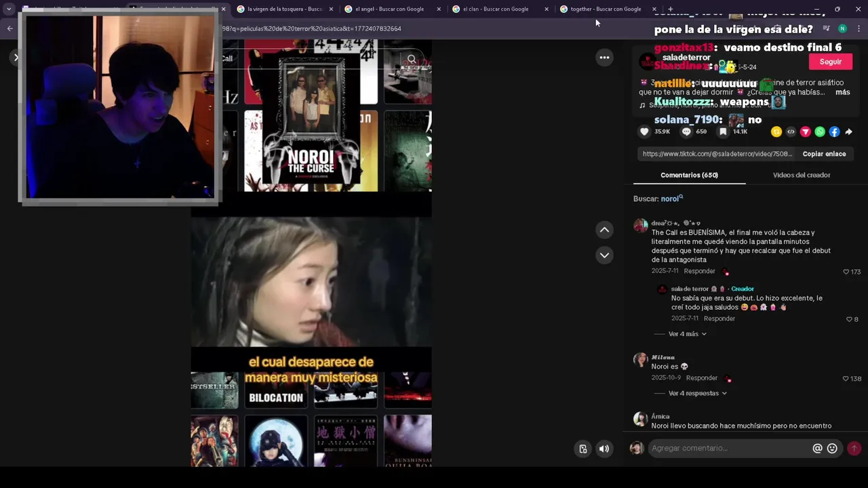Open the green N profile avatar
This screenshot has height=488, width=868.
click(842, 28)
